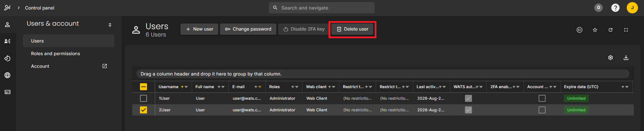This screenshot has height=131, width=644.
Task: Open the table layout icon in left rail
Action: tap(7, 92)
